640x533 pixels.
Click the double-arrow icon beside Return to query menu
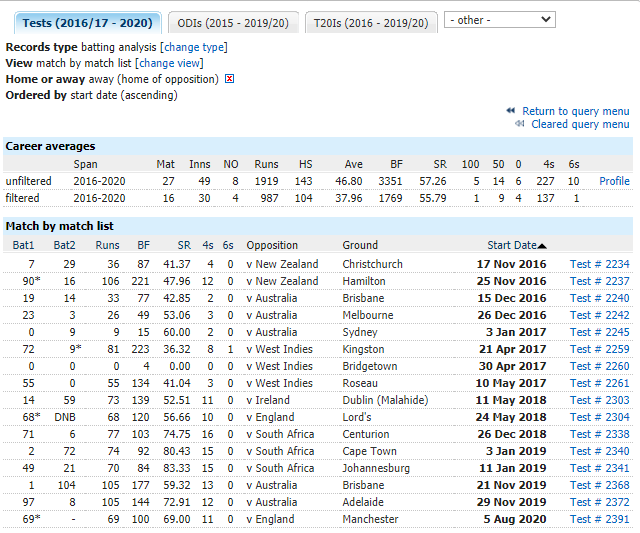(511, 111)
